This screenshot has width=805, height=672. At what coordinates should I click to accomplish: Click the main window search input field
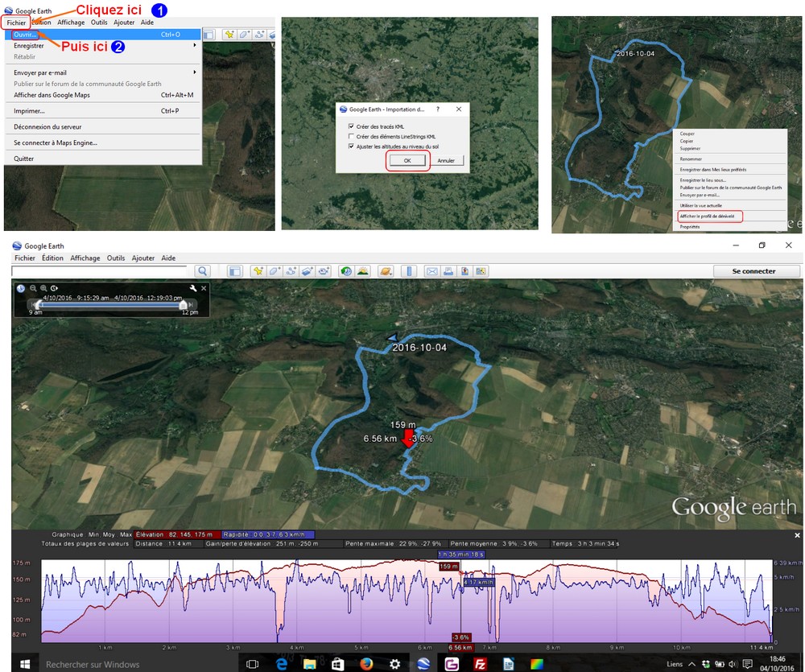(x=100, y=271)
